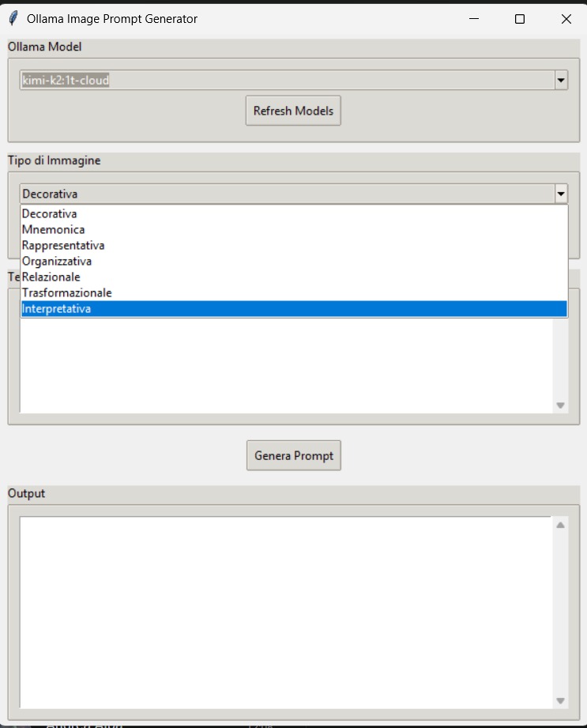The height and width of the screenshot is (728, 587).
Task: Choose the Relazionale list entry
Action: pos(51,277)
